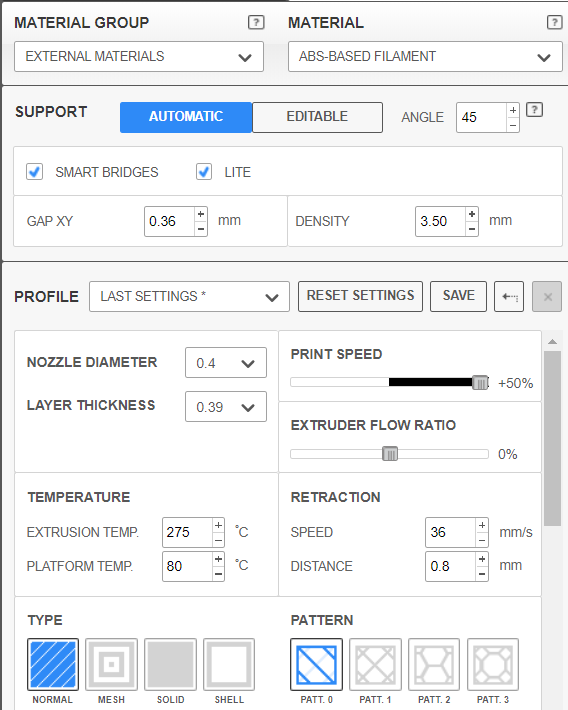Switch support mode to Editable
The image size is (568, 710).
(317, 117)
